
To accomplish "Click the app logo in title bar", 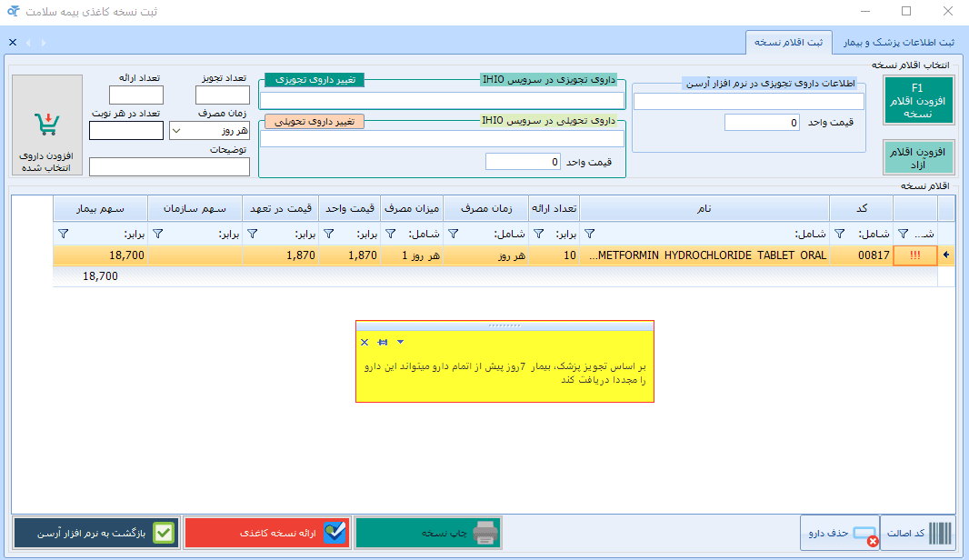I will click(13, 11).
